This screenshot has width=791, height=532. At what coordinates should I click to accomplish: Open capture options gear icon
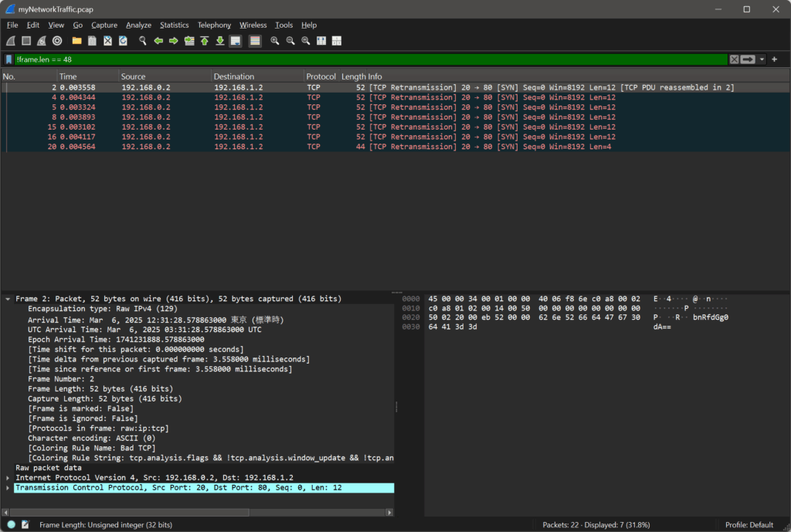tap(57, 40)
